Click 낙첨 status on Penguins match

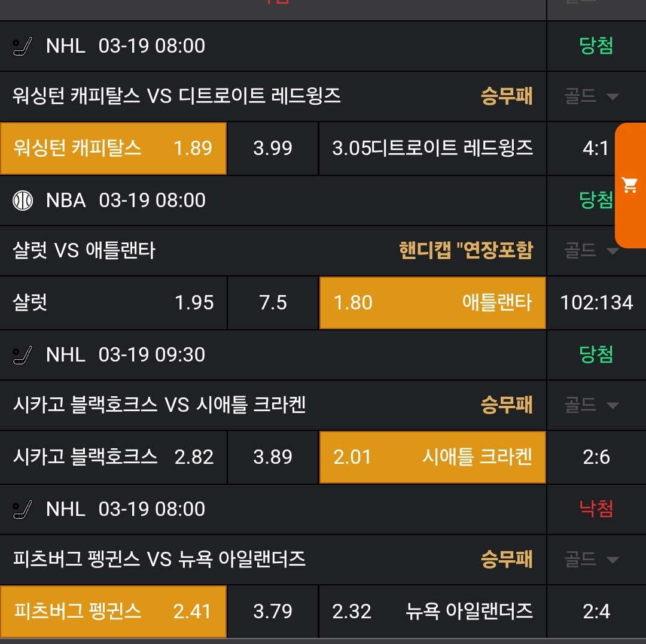tap(596, 509)
